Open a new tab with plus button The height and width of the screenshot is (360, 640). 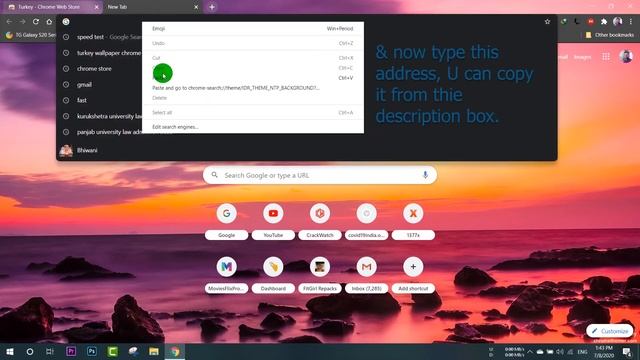click(x=212, y=7)
